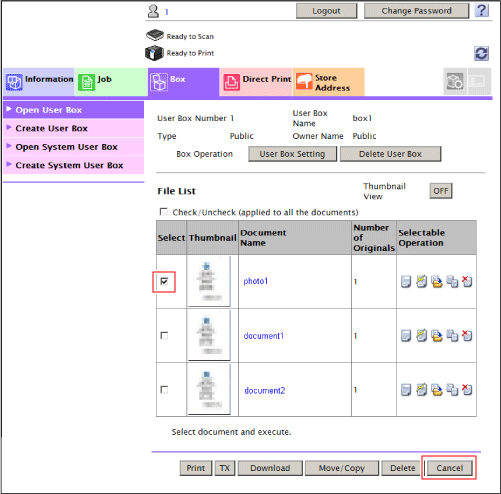Switch to the Direct Print tab

[256, 82]
